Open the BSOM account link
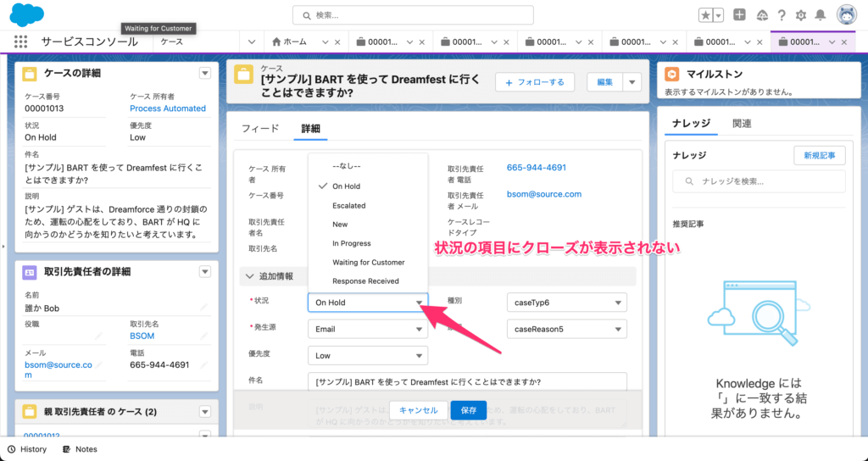868x461 pixels. (142, 336)
